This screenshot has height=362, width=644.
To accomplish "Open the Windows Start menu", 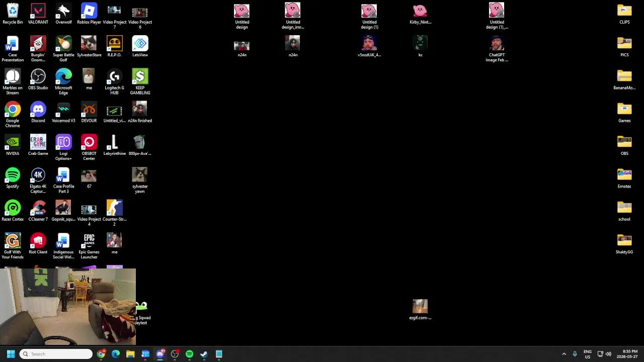I will coord(11,354).
